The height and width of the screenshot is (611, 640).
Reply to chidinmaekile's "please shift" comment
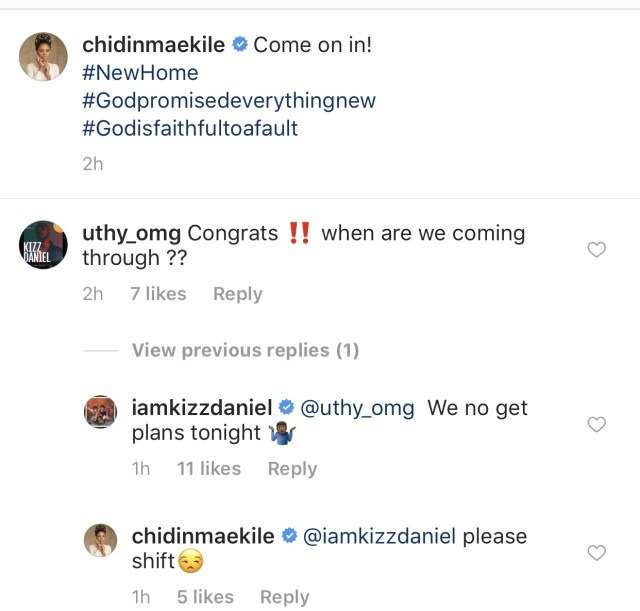coord(284,597)
